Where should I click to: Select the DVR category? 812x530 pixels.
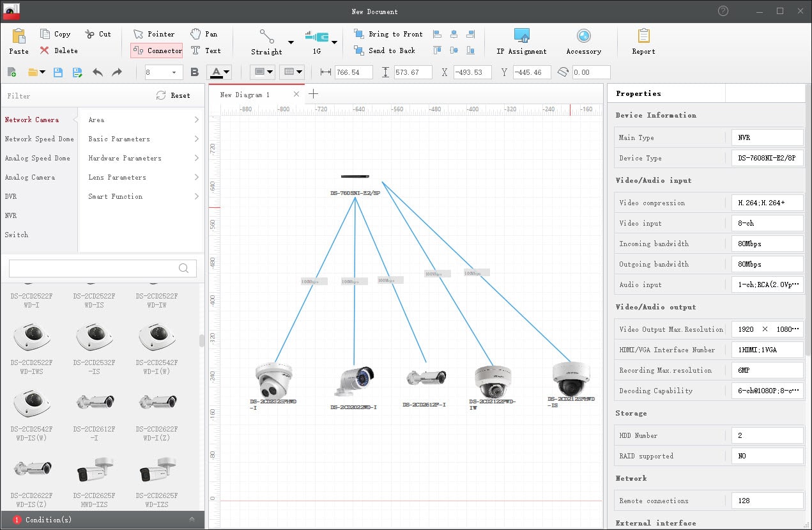click(10, 196)
